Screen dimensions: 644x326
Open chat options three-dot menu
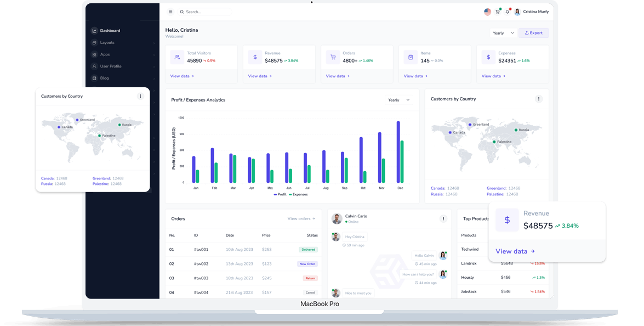pos(443,218)
